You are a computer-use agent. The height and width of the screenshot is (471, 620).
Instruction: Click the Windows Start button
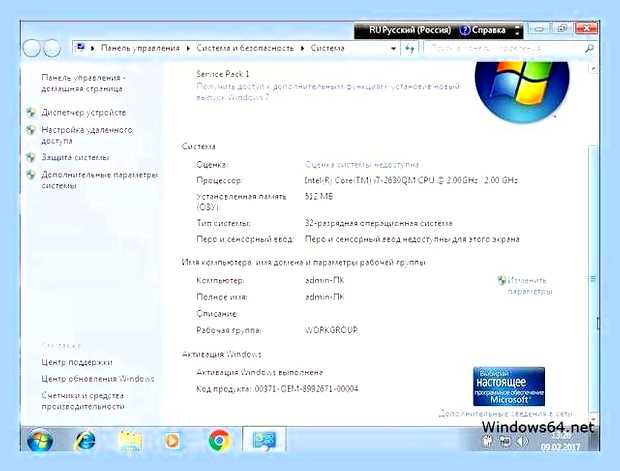coord(40,440)
